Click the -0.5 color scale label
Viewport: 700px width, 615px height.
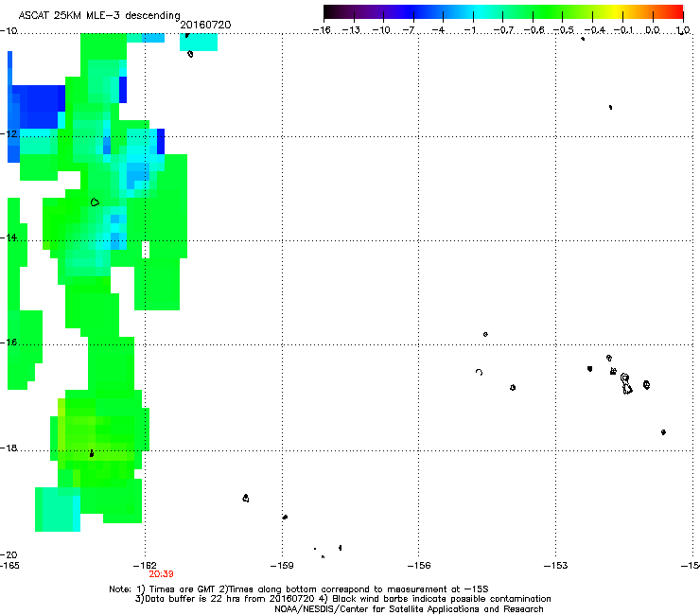(564, 30)
